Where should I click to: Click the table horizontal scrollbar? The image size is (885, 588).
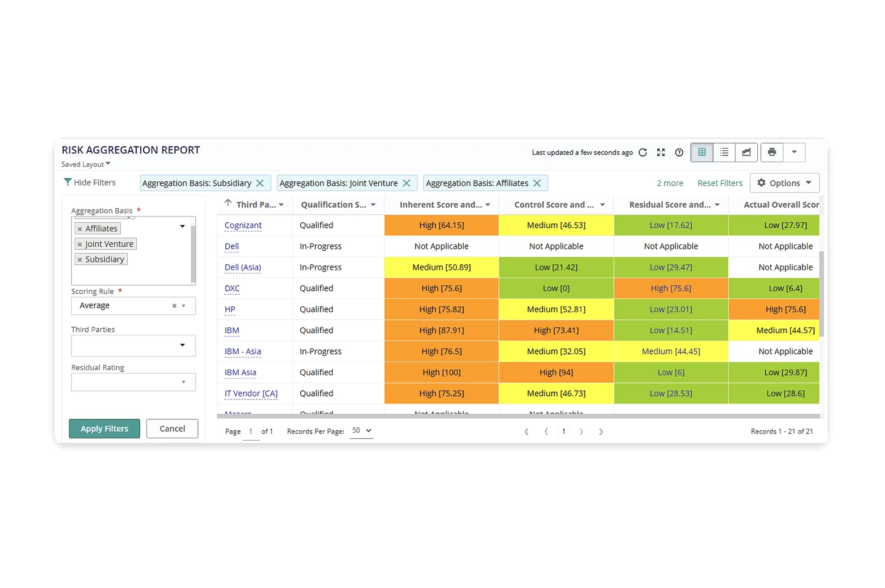pos(518,416)
